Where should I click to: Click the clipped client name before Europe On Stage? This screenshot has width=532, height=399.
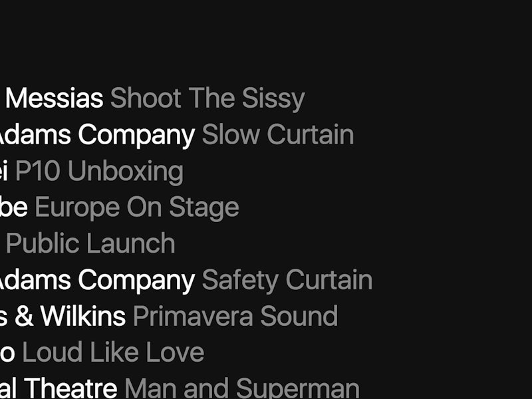[x=13, y=207]
